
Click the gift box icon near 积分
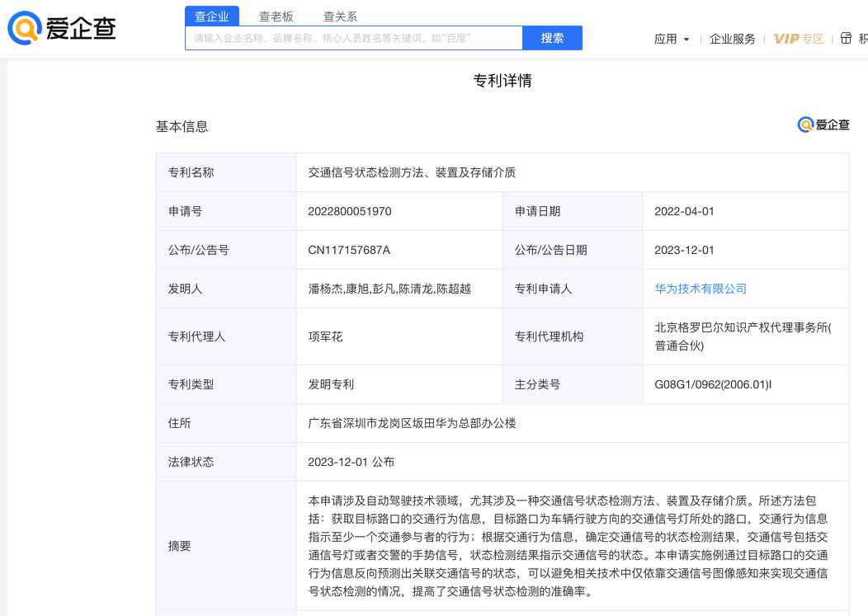(846, 38)
